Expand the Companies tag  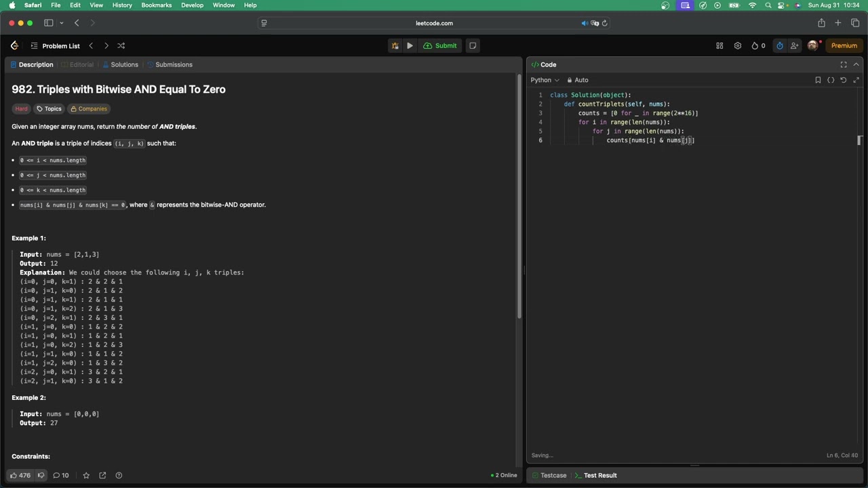pos(89,108)
